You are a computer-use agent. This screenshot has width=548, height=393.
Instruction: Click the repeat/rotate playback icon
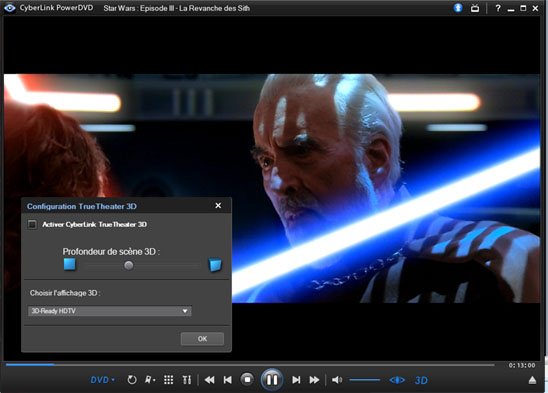[x=132, y=380]
